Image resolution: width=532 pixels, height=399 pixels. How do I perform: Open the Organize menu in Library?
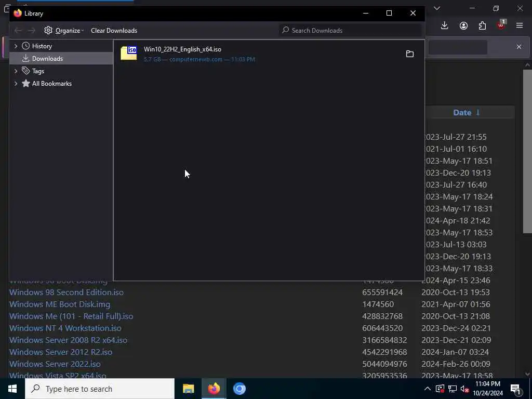(64, 31)
